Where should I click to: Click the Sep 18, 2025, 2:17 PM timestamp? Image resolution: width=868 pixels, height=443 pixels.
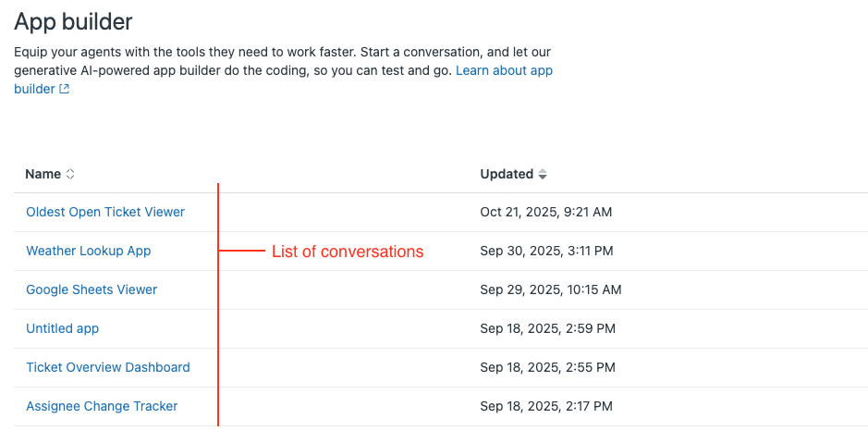coord(546,406)
